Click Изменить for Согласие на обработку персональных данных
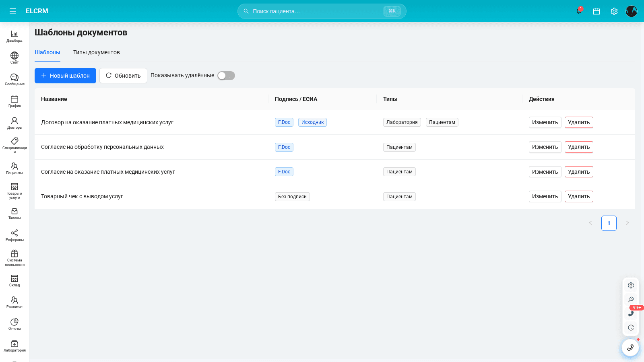Image resolution: width=644 pixels, height=362 pixels. tap(545, 147)
